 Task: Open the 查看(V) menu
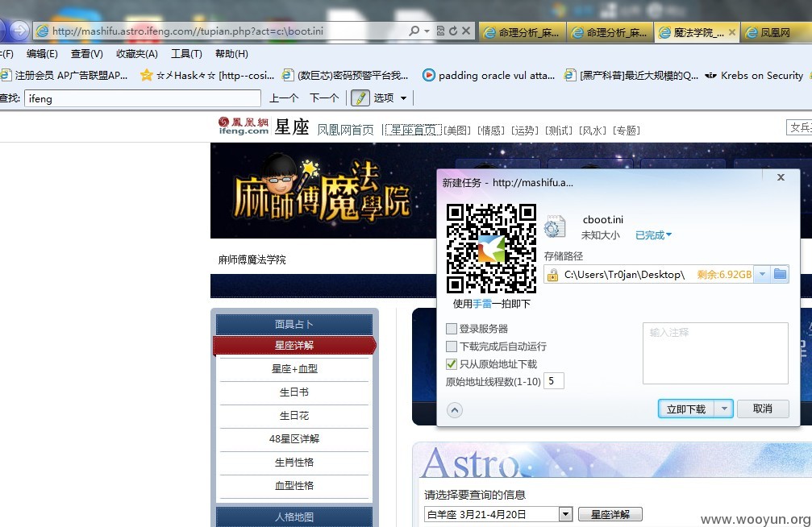click(87, 54)
